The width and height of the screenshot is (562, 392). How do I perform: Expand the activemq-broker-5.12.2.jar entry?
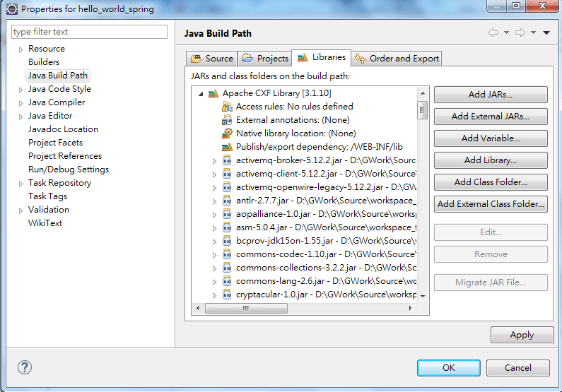click(x=215, y=161)
